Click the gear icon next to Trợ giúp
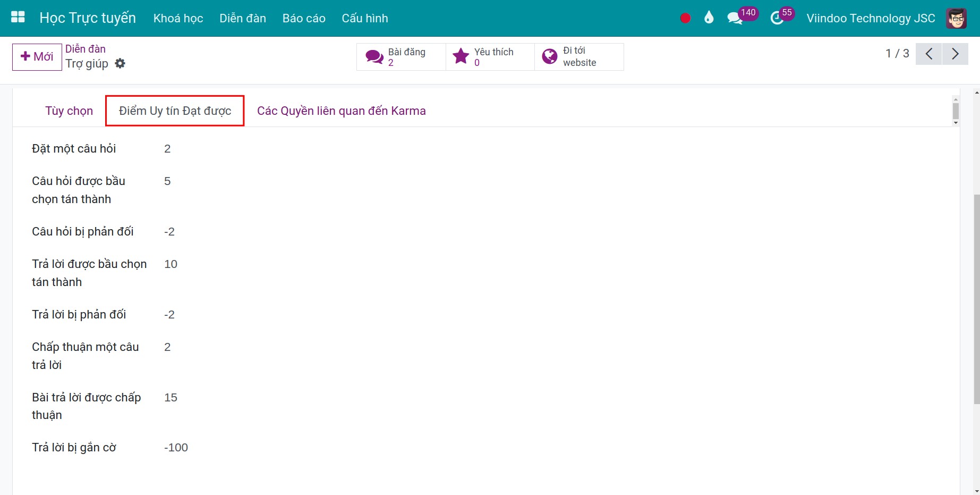This screenshot has width=980, height=495. [x=120, y=63]
